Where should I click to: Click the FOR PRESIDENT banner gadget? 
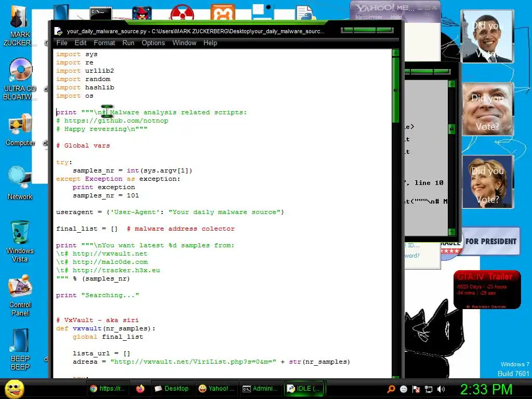click(x=490, y=241)
